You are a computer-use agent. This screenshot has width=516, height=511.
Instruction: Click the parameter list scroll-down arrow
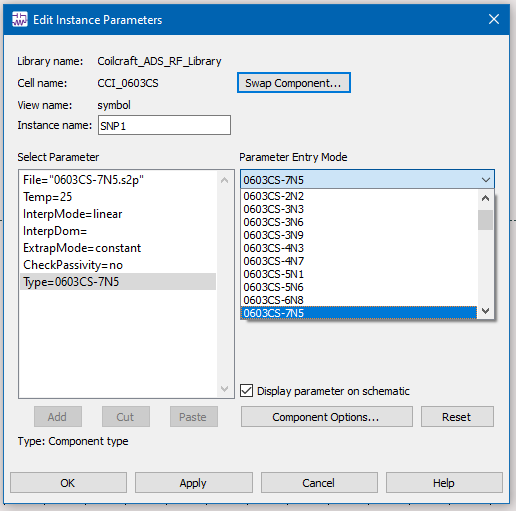tap(225, 389)
